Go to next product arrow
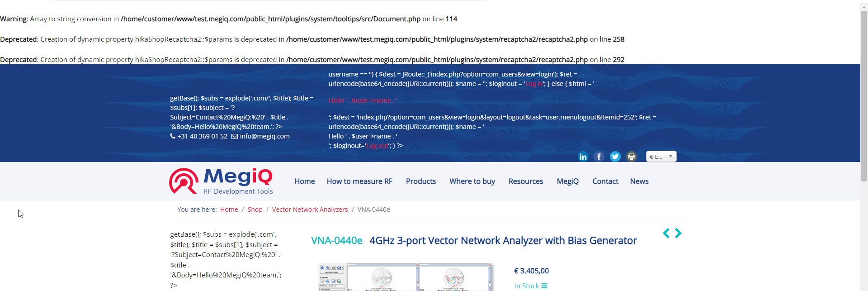The height and width of the screenshot is (291, 868). click(678, 233)
